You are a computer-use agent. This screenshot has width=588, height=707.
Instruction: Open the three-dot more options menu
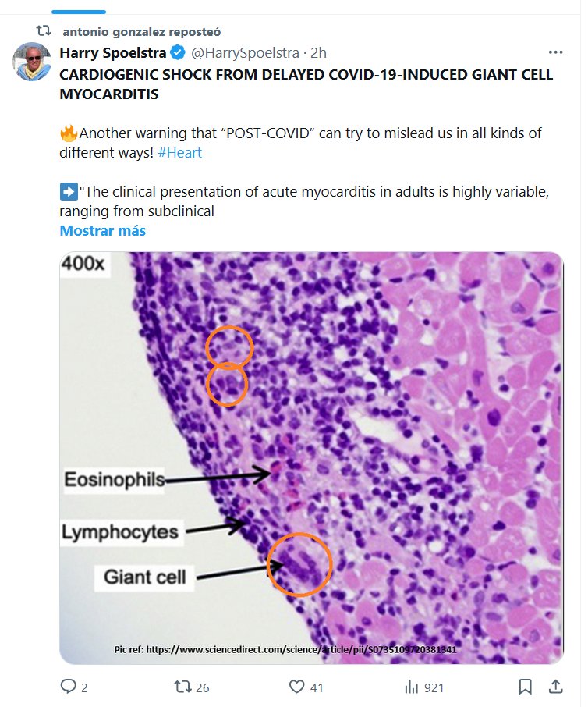pos(555,52)
